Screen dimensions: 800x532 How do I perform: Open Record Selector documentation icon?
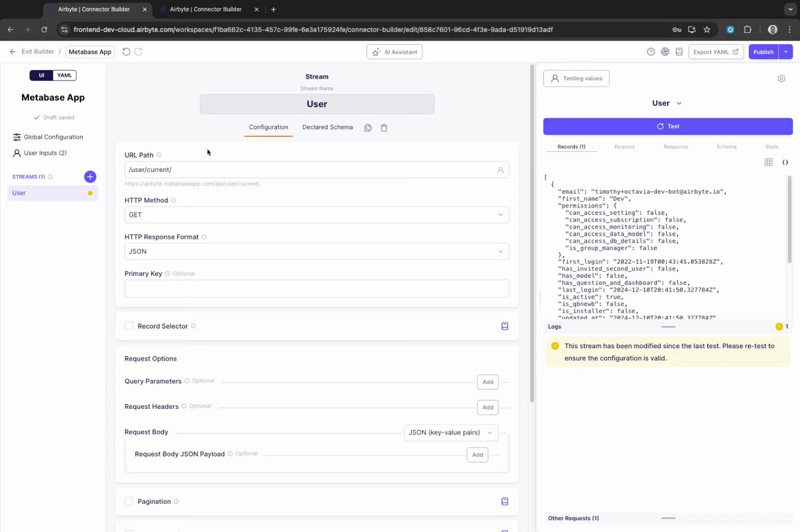pos(505,326)
